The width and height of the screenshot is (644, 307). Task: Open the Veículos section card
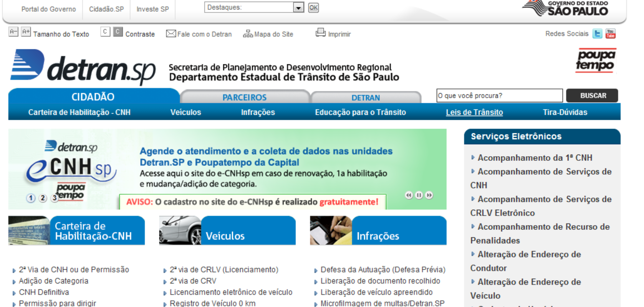point(248,231)
